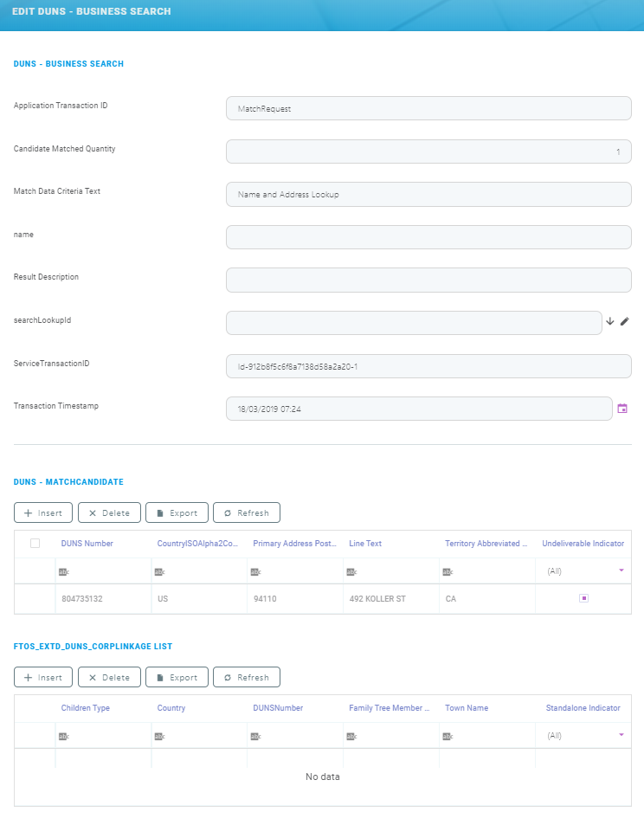Sort by the Country column in Corplinkage list
The image size is (644, 825).
pyautogui.click(x=171, y=708)
